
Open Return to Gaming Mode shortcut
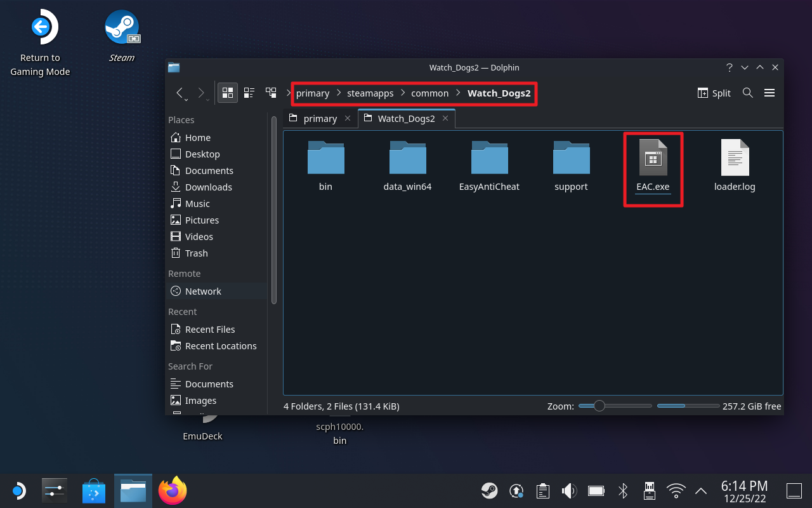[x=40, y=43]
